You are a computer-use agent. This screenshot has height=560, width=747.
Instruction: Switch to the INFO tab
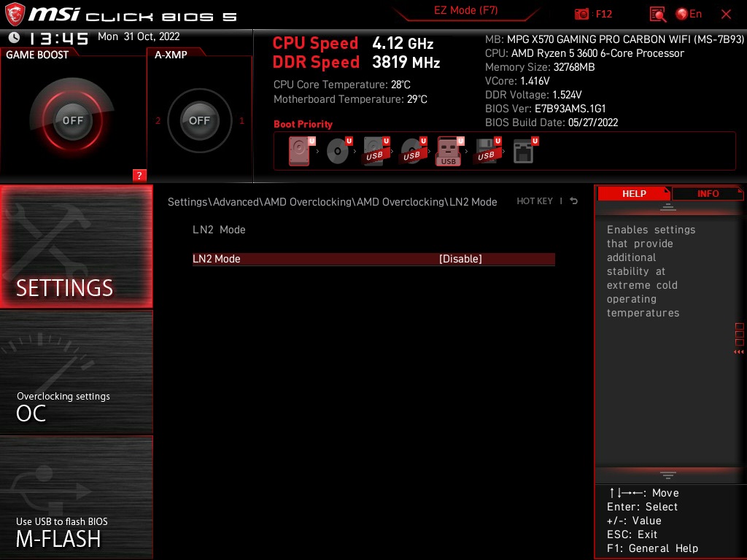(708, 193)
